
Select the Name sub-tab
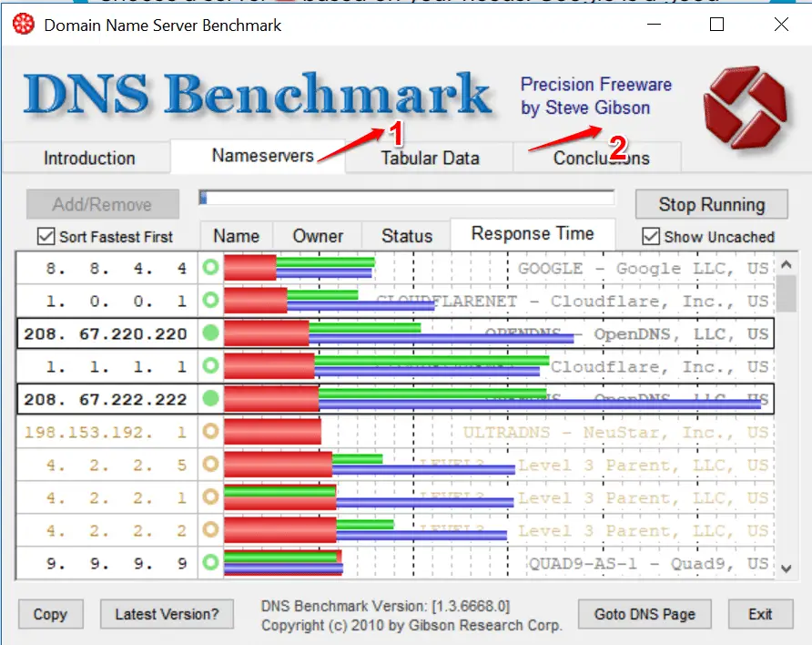pos(237,236)
